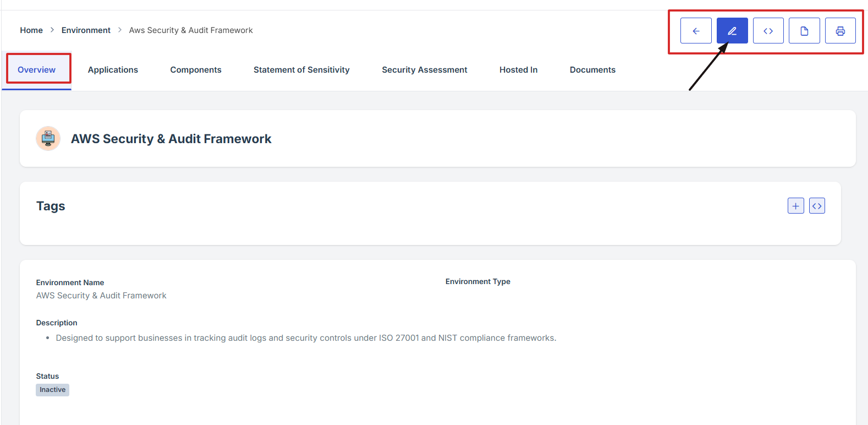This screenshot has width=868, height=425.
Task: Go to Statement of Sensitivity tab
Action: tap(301, 70)
